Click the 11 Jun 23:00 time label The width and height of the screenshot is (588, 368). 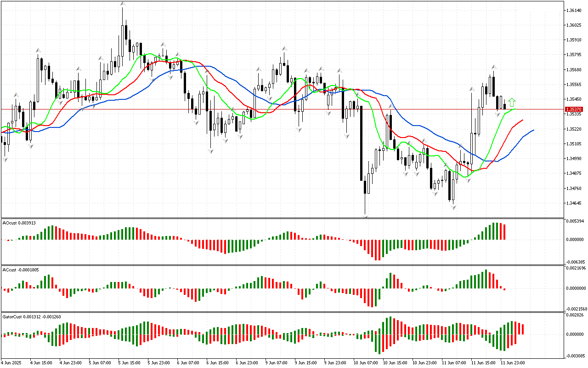(x=512, y=362)
